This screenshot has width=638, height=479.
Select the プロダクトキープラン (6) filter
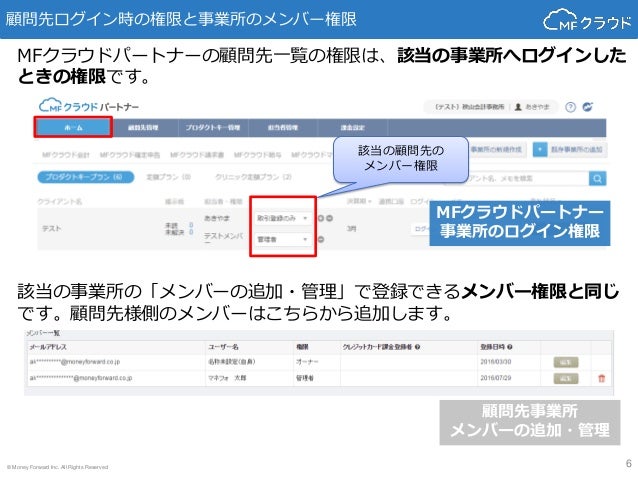point(85,177)
